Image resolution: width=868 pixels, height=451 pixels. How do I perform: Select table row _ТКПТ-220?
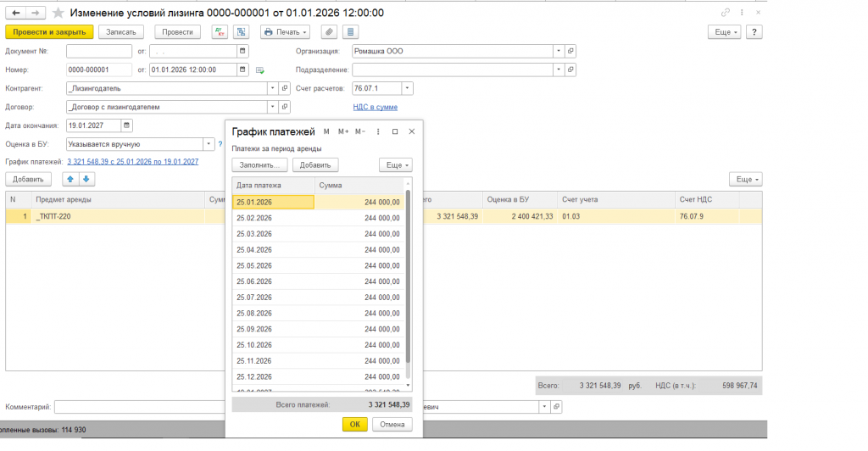click(384, 216)
